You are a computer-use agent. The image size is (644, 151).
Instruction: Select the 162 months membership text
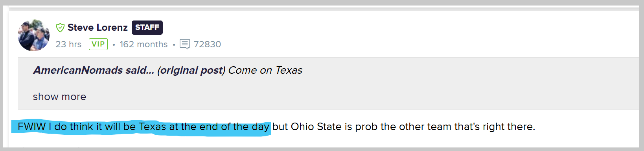point(144,44)
